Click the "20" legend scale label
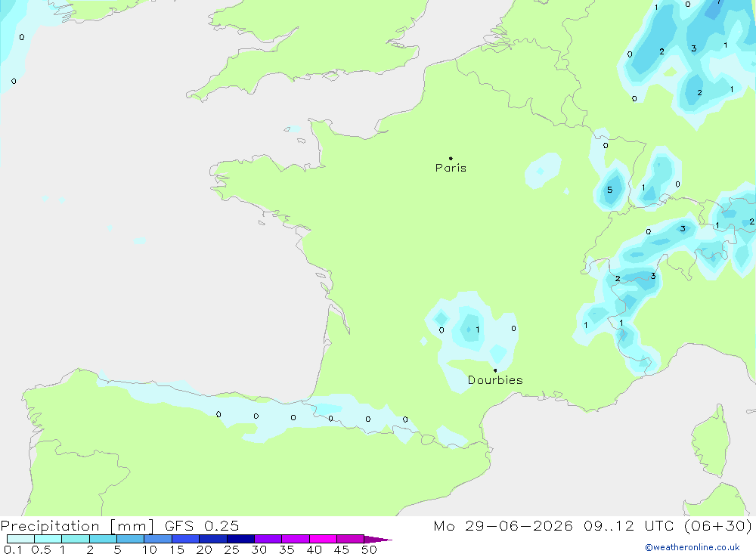This screenshot has height=554, width=756. click(204, 549)
